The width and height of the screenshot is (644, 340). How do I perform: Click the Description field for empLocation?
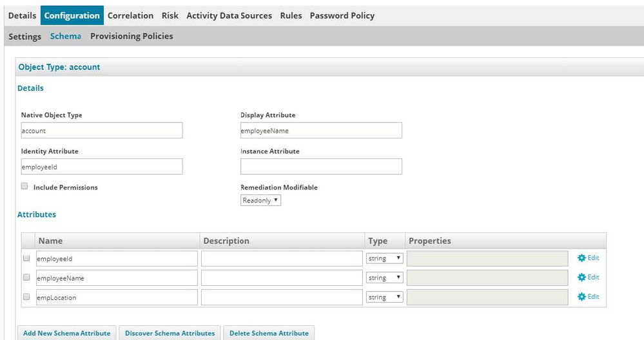[282, 297]
